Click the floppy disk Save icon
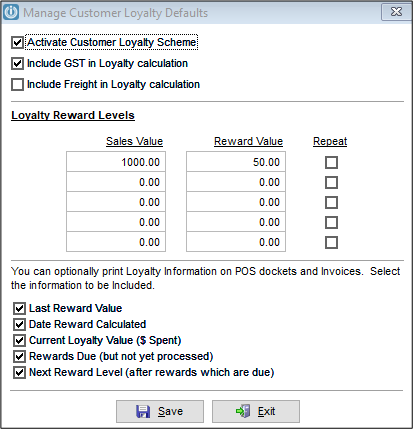This screenshot has height=429, width=413. (x=143, y=411)
